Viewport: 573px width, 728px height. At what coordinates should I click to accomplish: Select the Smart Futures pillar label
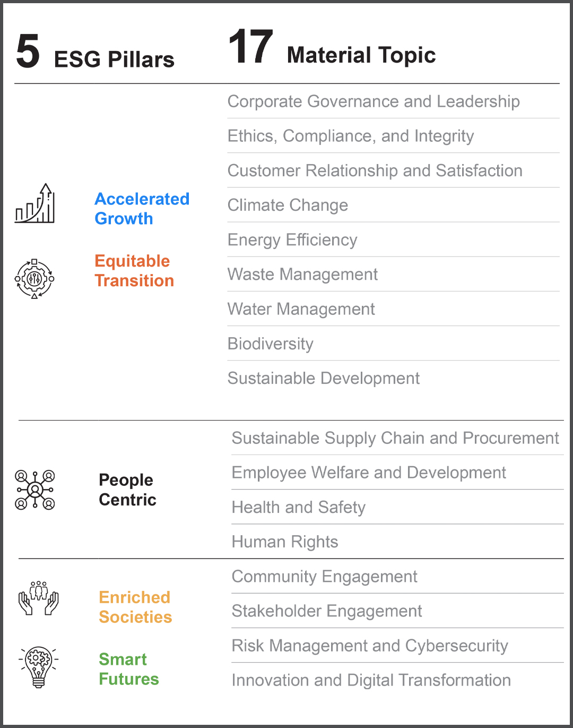(x=129, y=669)
